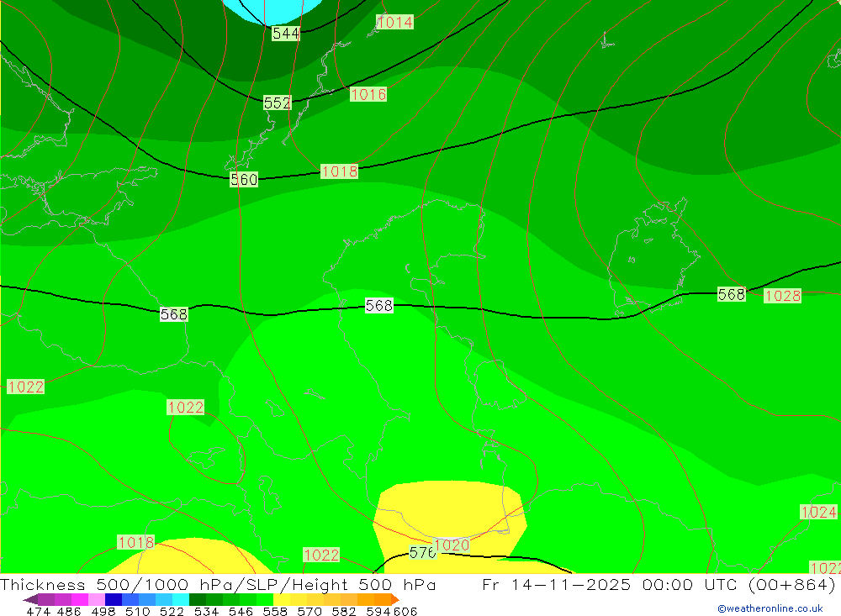This screenshot has height=616, width=841.
Task: Select the 1014 pressure label
Action: tap(394, 22)
